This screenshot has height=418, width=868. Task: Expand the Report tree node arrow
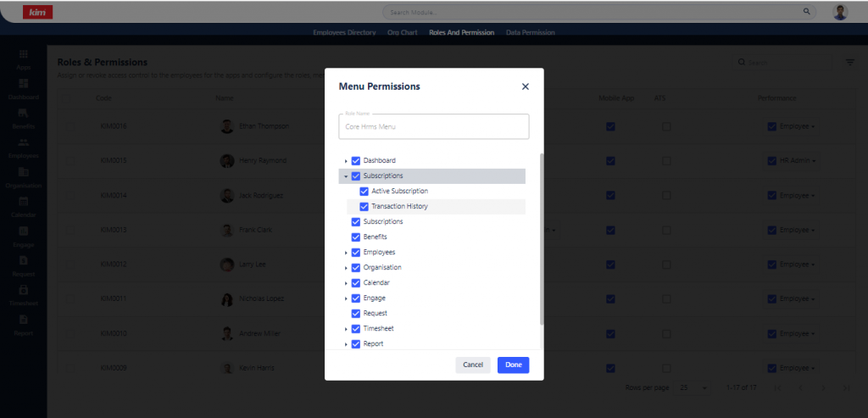[x=346, y=344]
